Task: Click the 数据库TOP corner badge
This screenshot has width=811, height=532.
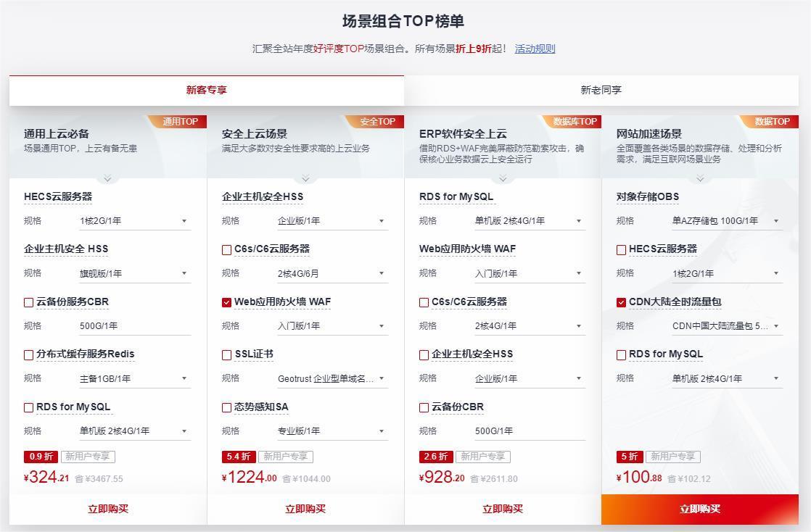Action: click(x=572, y=122)
